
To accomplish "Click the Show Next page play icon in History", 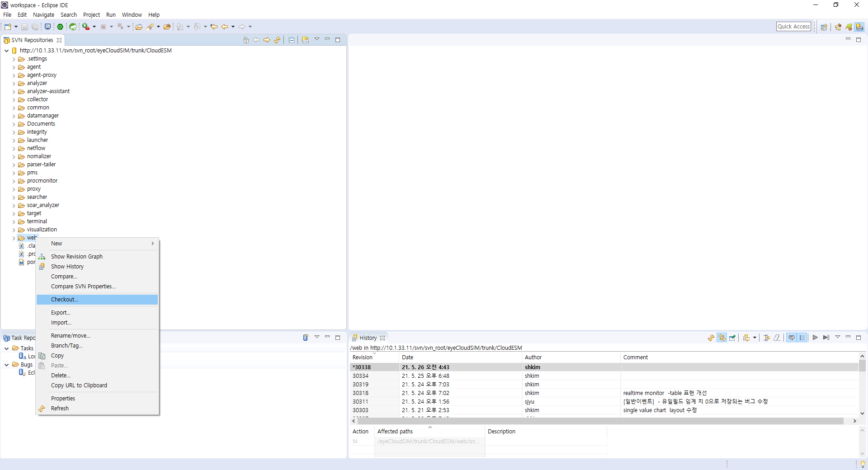I will pyautogui.click(x=815, y=338).
